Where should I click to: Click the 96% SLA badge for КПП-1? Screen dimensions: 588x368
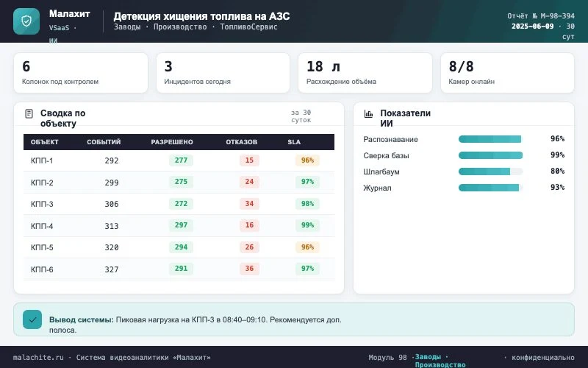[307, 160]
